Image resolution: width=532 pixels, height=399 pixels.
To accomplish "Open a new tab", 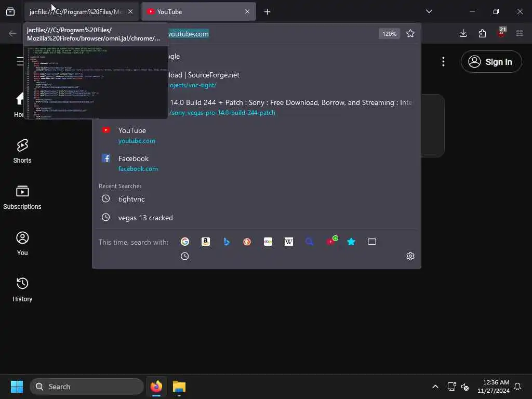I will point(268,12).
